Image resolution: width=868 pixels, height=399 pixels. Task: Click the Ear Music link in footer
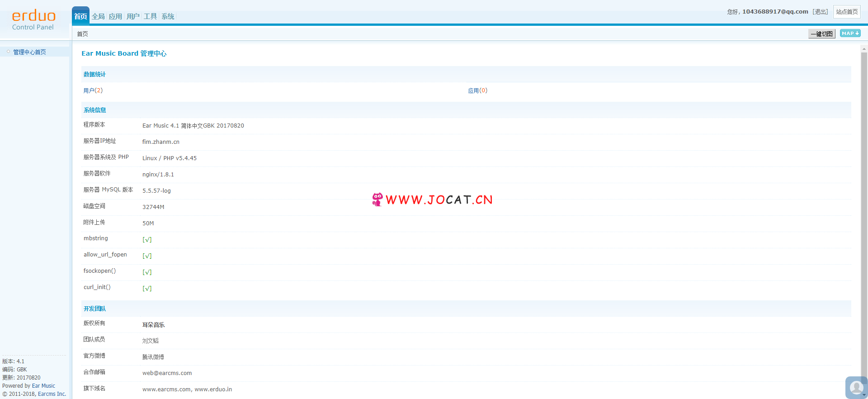43,386
